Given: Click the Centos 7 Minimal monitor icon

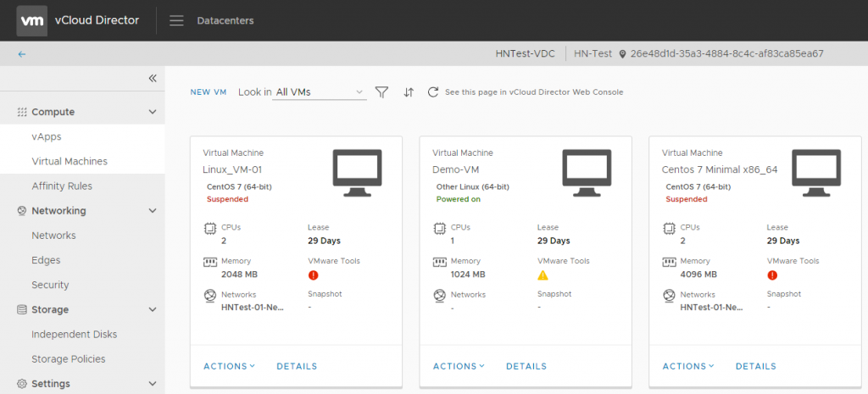Looking at the screenshot, I should pyautogui.click(x=816, y=173).
